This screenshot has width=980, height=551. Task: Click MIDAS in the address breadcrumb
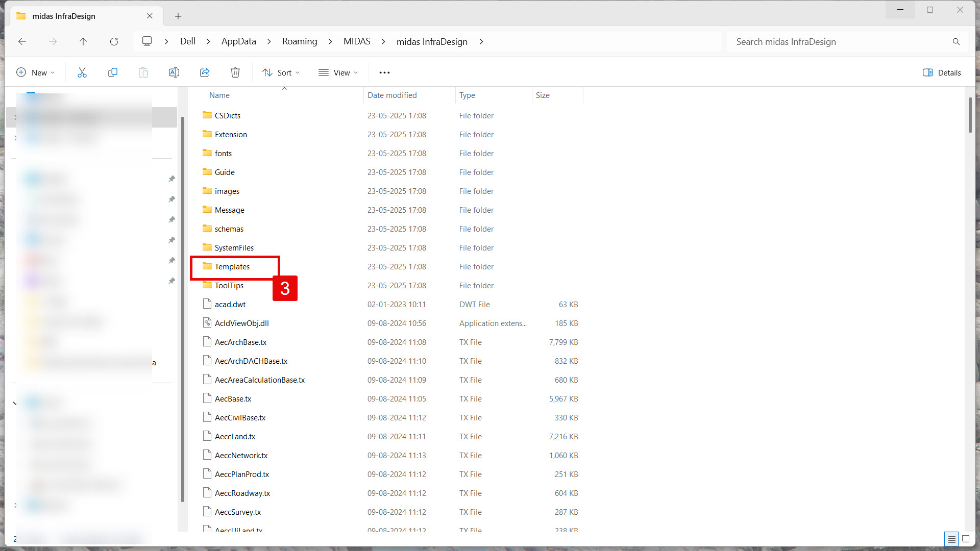point(357,41)
